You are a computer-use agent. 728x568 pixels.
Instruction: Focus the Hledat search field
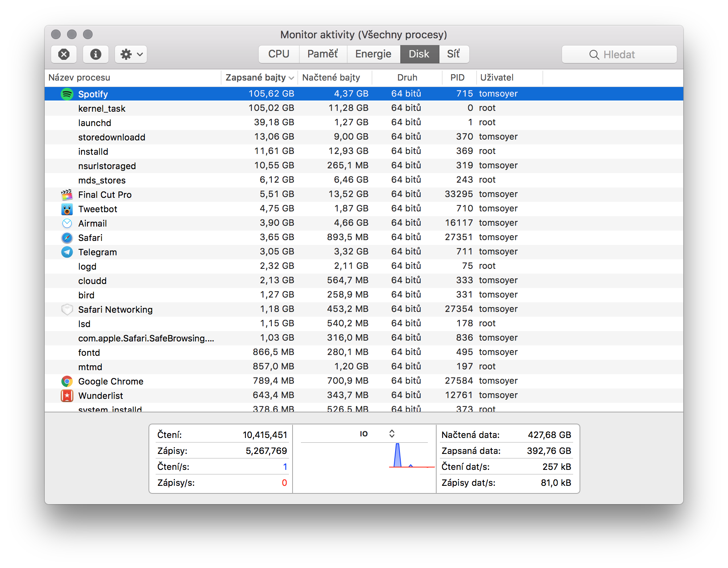pos(619,54)
